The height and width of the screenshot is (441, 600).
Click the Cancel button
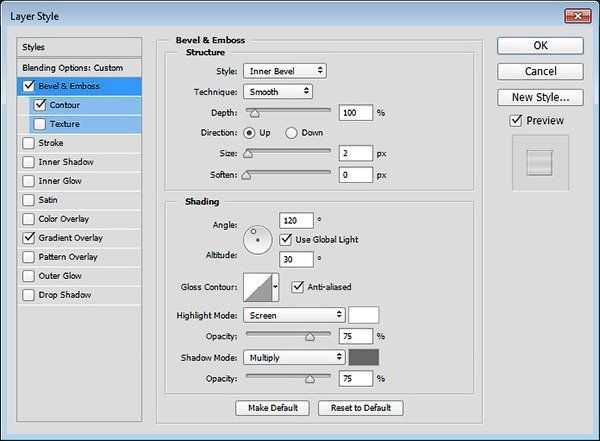pos(540,71)
